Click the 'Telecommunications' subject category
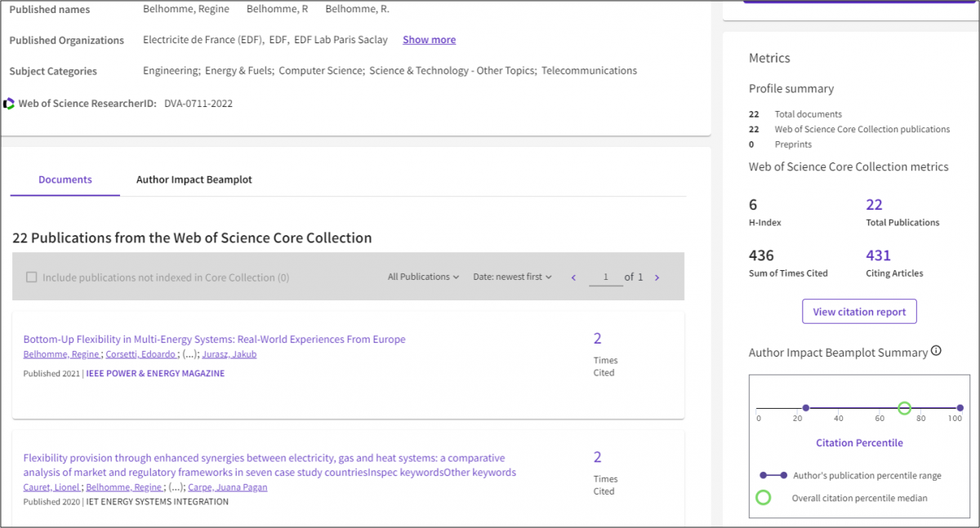This screenshot has height=528, width=980. (589, 71)
